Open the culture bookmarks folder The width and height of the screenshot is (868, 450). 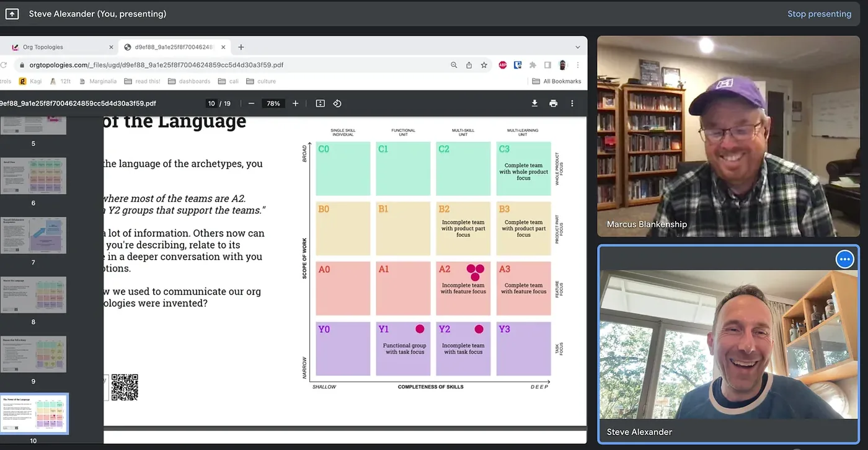261,81
